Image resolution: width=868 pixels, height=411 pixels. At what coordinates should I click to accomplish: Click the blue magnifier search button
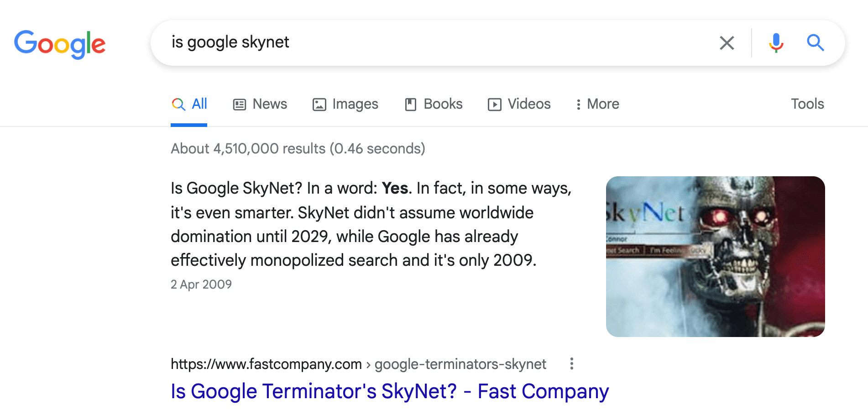pyautogui.click(x=815, y=43)
